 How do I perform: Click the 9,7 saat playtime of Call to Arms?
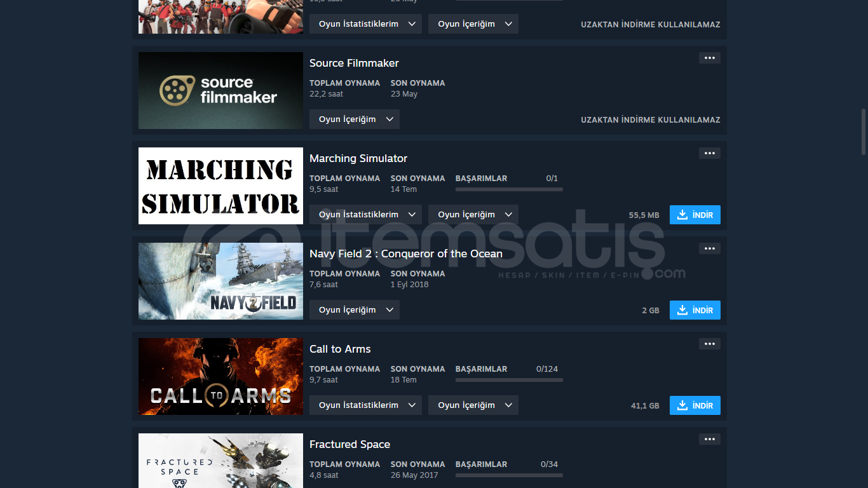(323, 380)
